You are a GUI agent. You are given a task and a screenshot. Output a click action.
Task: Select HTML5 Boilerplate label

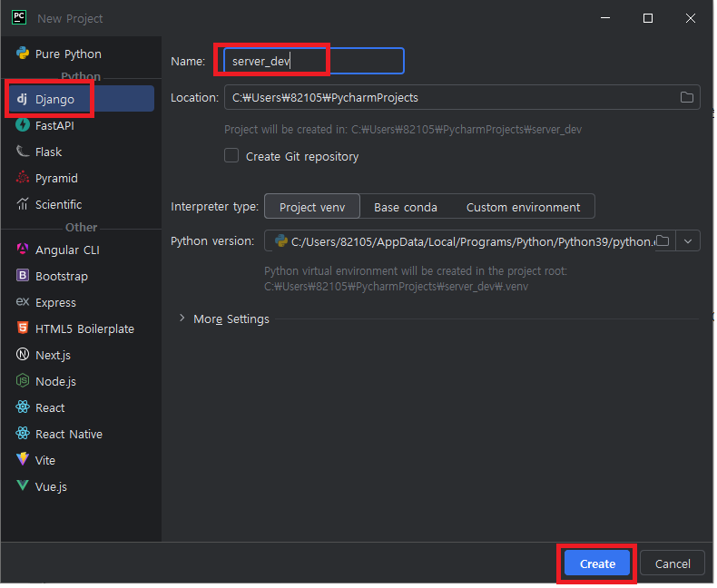pyautogui.click(x=85, y=329)
